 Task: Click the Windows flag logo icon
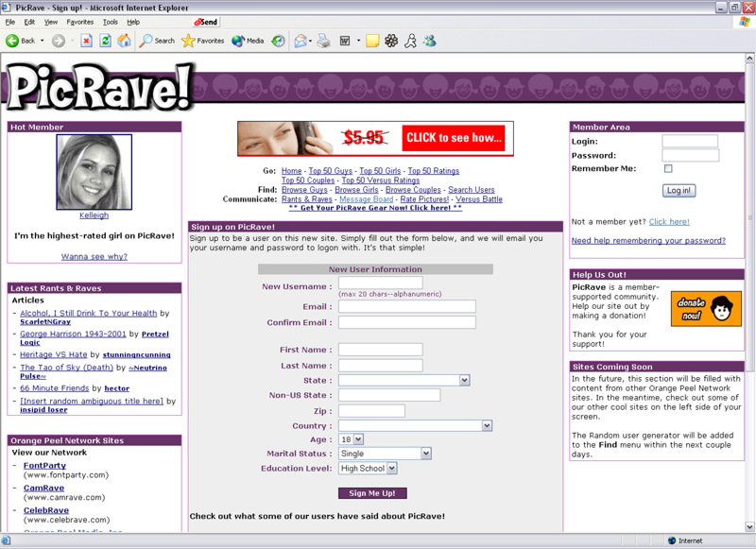(x=746, y=22)
